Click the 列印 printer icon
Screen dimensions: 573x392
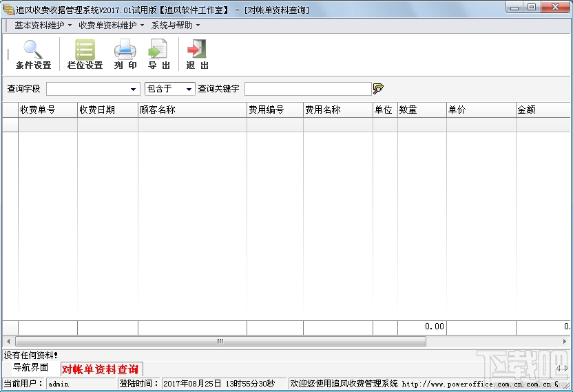click(x=125, y=54)
